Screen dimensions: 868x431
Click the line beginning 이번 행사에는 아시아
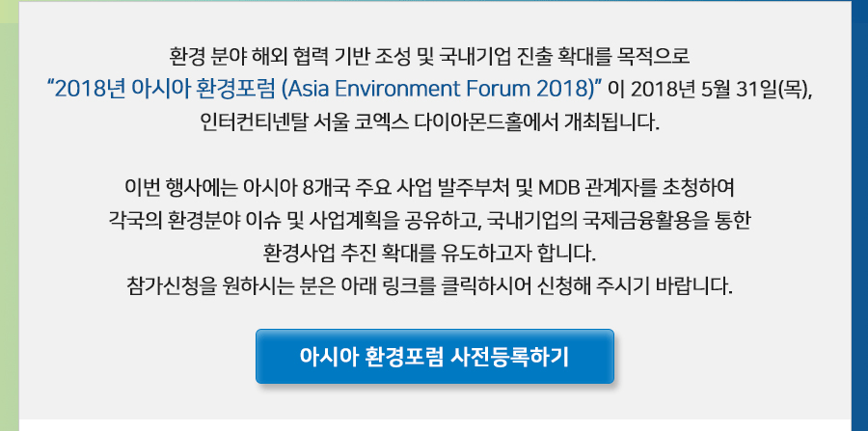point(429,188)
